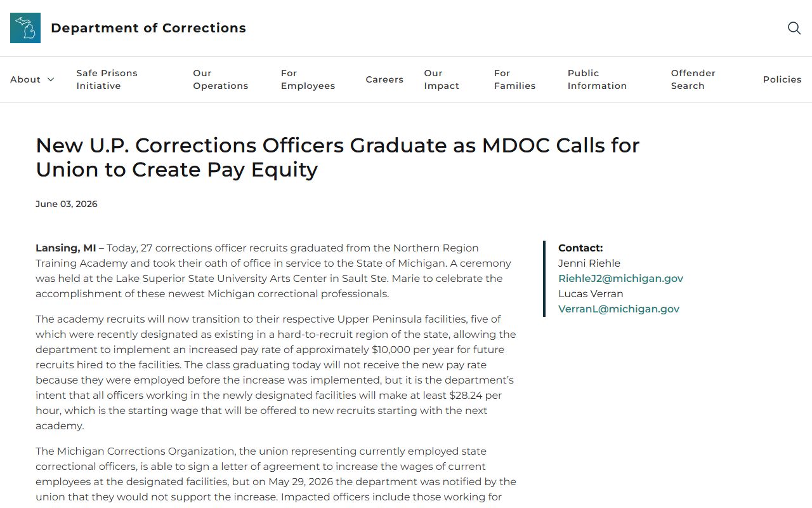Click the Michigan state logo icon
The height and width of the screenshot is (508, 812).
[25, 28]
